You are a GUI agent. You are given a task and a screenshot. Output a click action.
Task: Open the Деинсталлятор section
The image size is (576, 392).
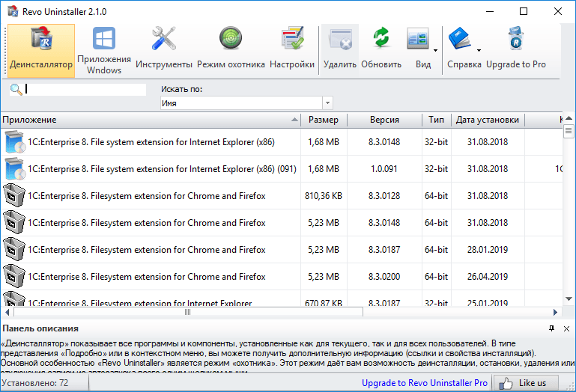[x=41, y=51]
